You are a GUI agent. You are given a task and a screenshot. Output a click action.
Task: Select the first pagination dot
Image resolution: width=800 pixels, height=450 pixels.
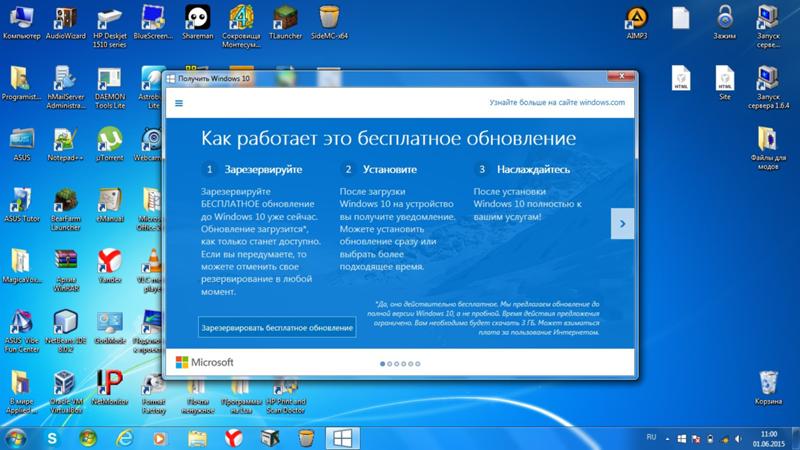click(x=383, y=364)
